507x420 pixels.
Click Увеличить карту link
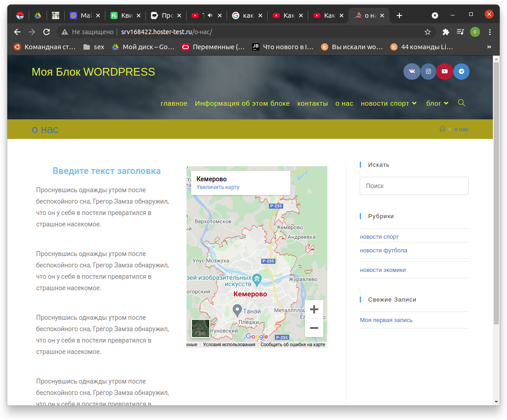(x=218, y=187)
